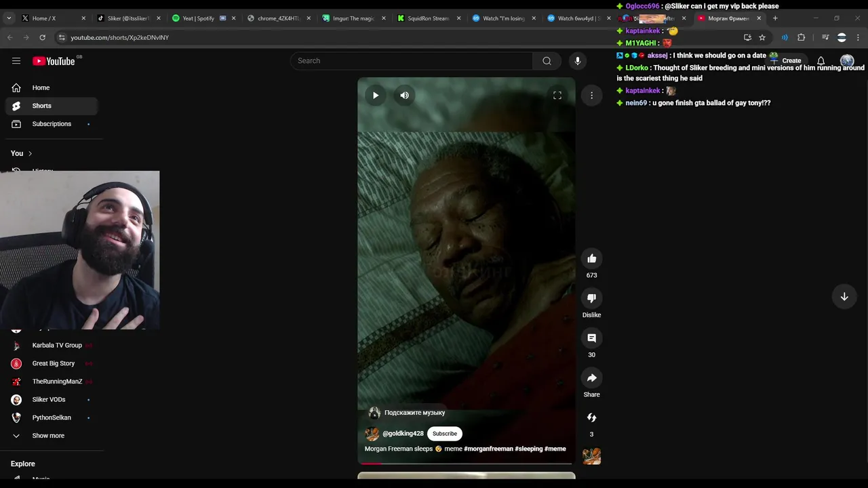Open Subscriptions in the sidebar
This screenshot has width=868, height=488.
pyautogui.click(x=52, y=124)
